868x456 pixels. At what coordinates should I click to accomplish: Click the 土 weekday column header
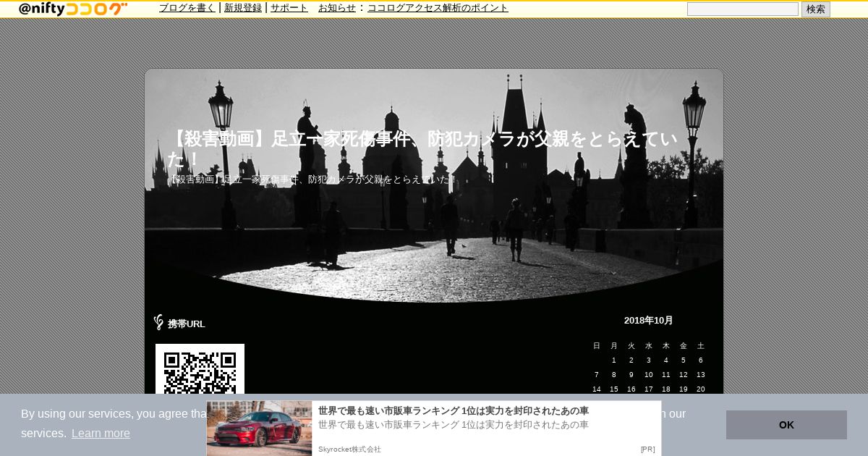click(701, 346)
